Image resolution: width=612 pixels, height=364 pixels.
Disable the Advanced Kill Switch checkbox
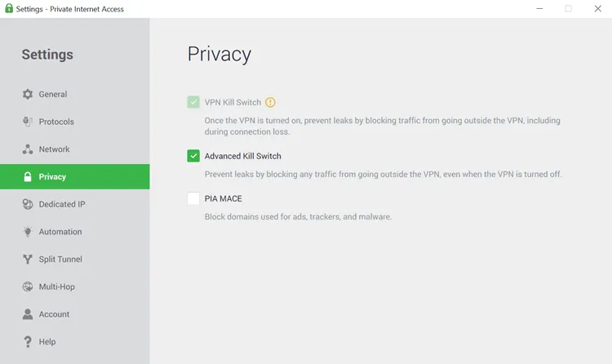[193, 156]
